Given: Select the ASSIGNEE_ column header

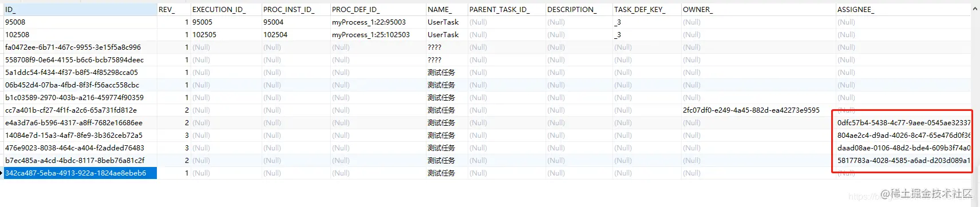Looking at the screenshot, I should coord(903,10).
